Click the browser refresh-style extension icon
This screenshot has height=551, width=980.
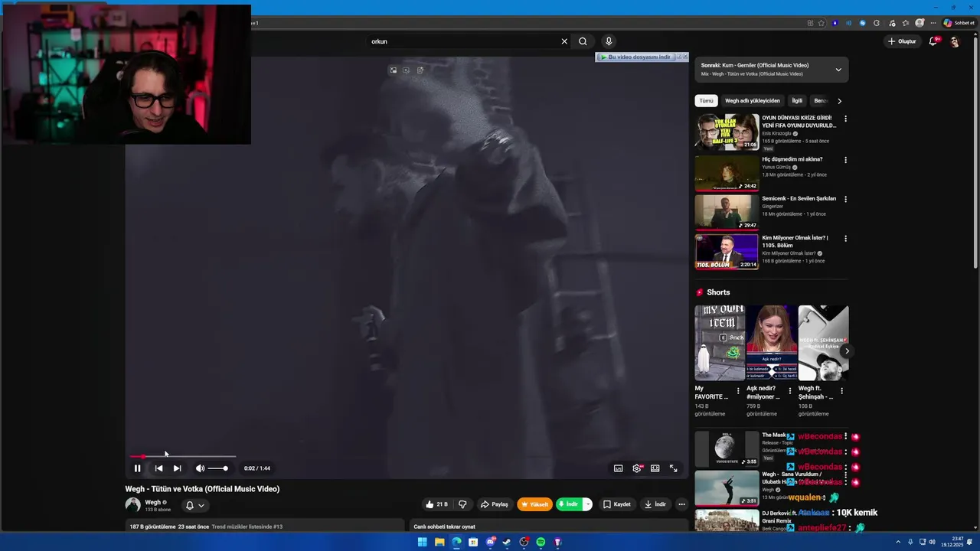877,23
